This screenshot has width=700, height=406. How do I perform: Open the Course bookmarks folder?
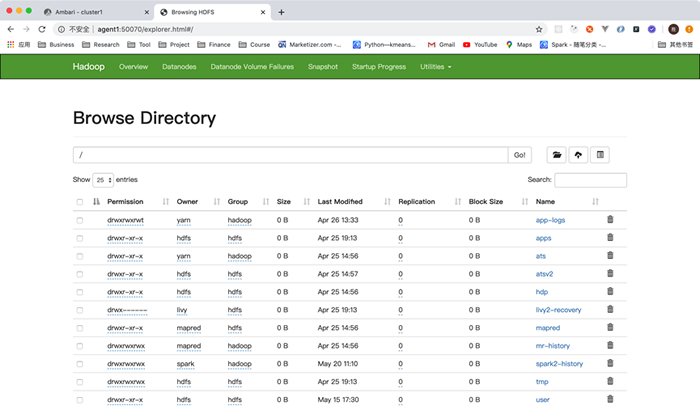(x=254, y=45)
